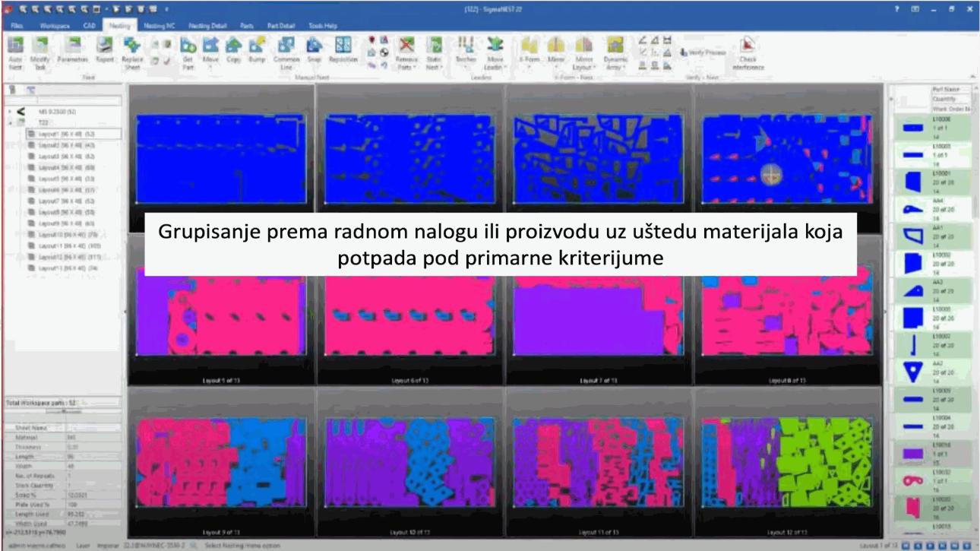Screen dimensions: 980x551
Task: Click the Common Line icon
Action: click(286, 49)
